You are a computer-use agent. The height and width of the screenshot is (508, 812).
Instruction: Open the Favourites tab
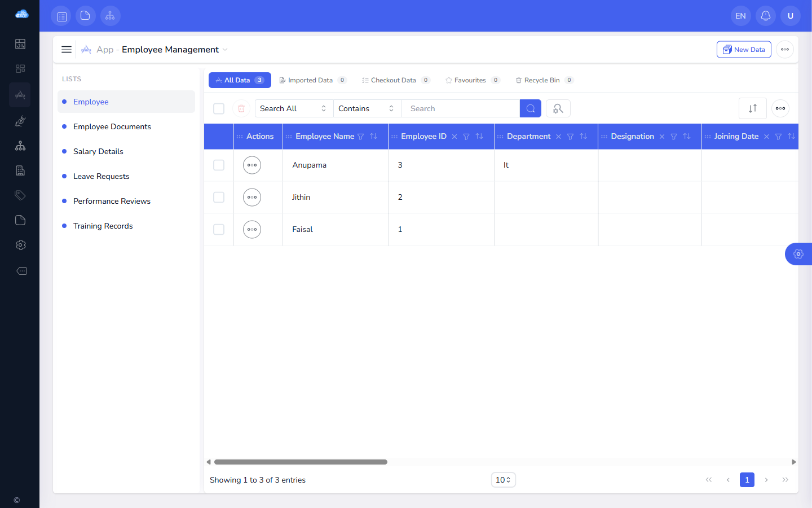(473, 80)
